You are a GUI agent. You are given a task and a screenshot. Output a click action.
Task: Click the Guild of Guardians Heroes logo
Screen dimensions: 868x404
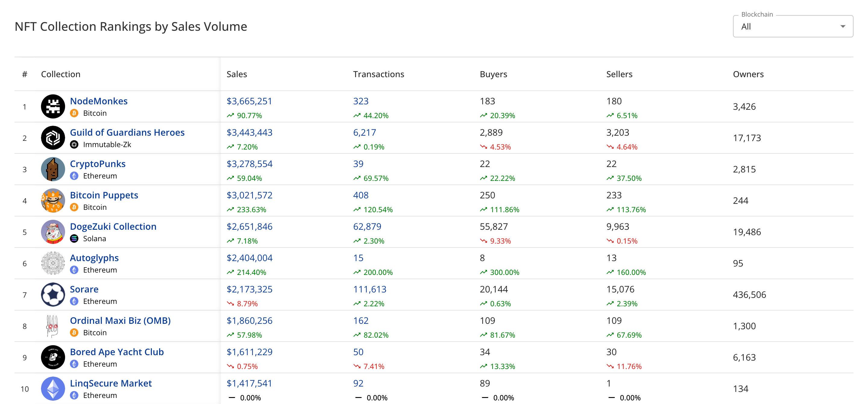click(x=53, y=138)
